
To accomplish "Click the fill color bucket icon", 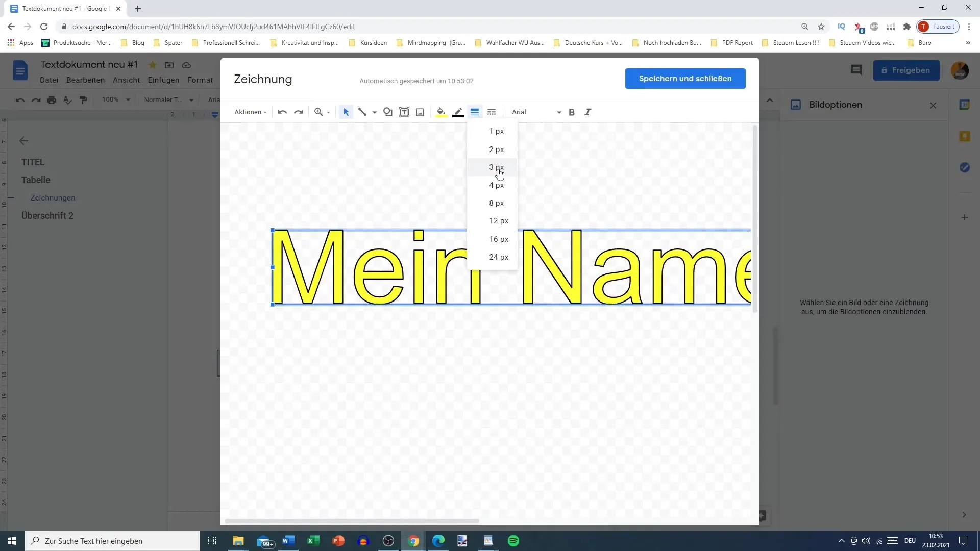I will tap(442, 112).
